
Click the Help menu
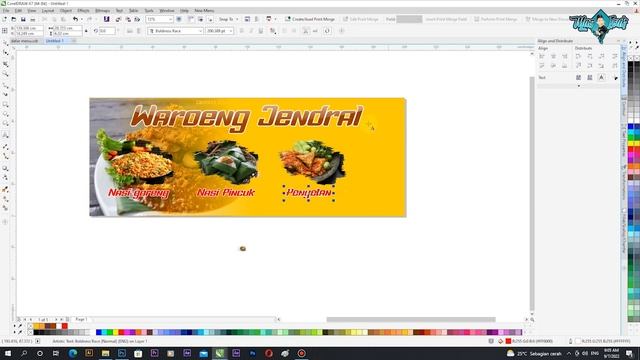(x=184, y=11)
